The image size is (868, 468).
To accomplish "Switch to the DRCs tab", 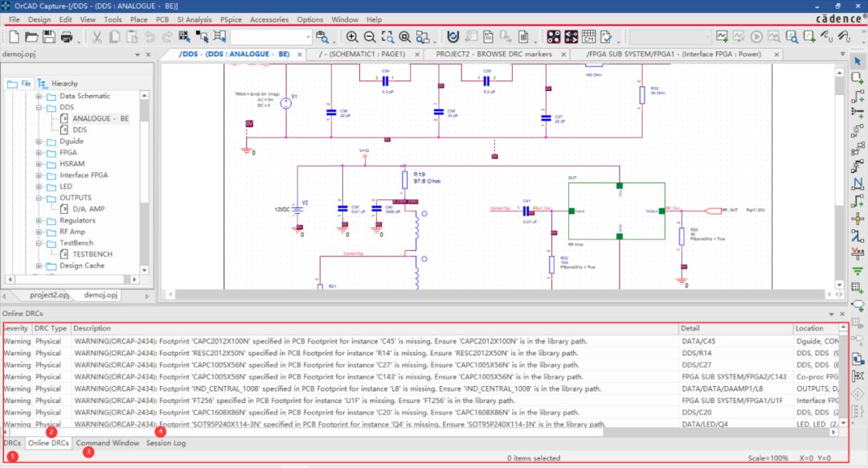I will [12, 443].
